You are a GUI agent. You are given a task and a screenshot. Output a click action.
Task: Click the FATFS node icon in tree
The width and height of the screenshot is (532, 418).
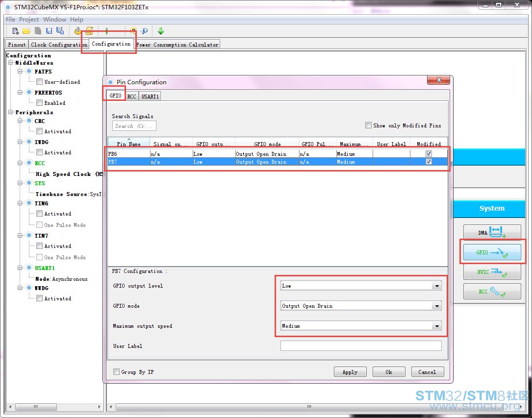click(x=29, y=71)
